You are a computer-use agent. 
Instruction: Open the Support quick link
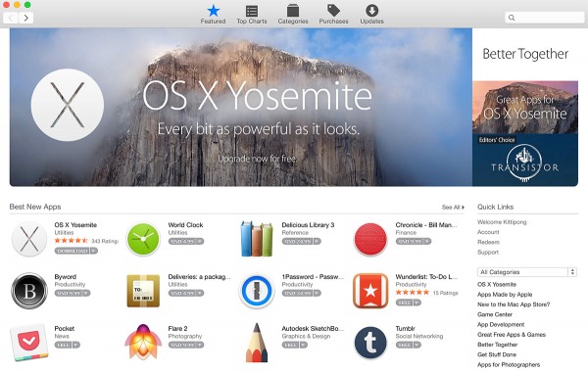pyautogui.click(x=488, y=253)
